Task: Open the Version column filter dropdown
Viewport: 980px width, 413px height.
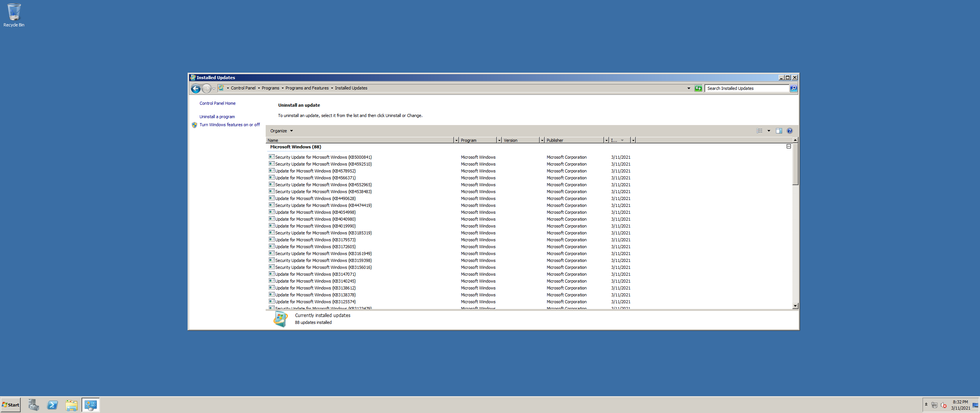Action: (x=542, y=140)
